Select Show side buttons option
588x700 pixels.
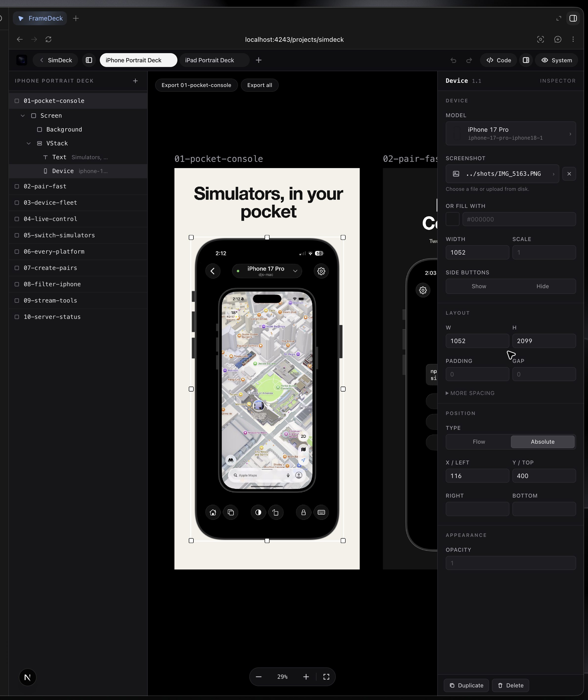(x=479, y=286)
